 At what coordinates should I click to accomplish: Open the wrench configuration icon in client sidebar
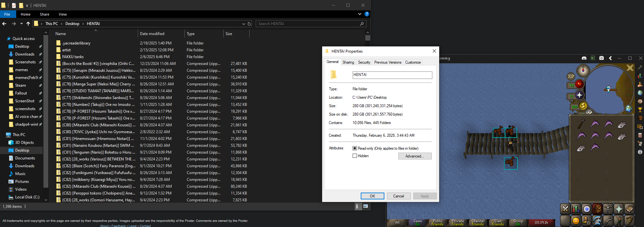pyautogui.click(x=640, y=67)
